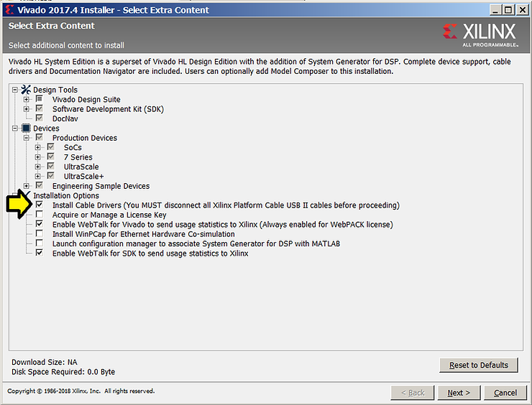
Task: Expand the Engineering Sample Devices node
Action: (26, 186)
